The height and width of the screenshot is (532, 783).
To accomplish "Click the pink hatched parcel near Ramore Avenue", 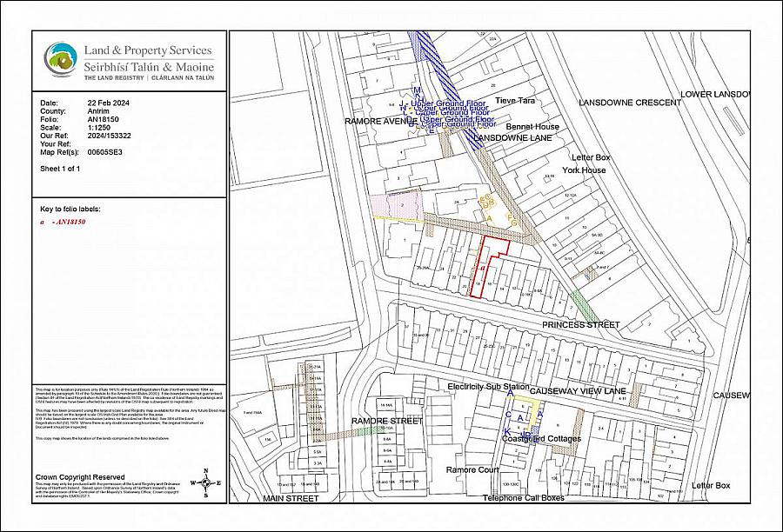I will pos(400,204).
